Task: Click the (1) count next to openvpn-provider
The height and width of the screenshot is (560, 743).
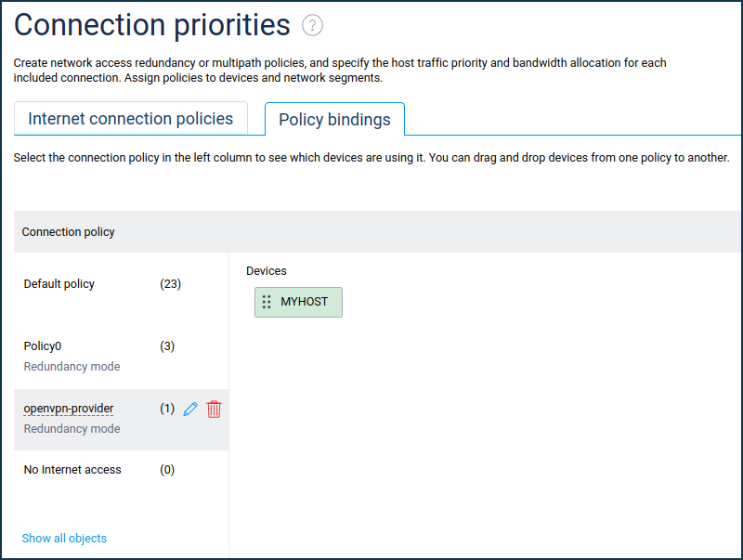Action: (167, 409)
